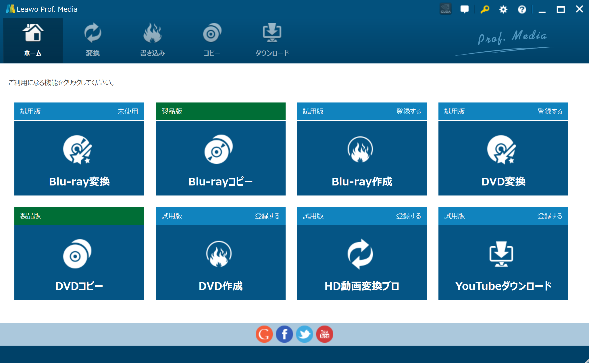Click 試用版 label above Blu-ray変換
This screenshot has width=589, height=364.
(x=30, y=111)
